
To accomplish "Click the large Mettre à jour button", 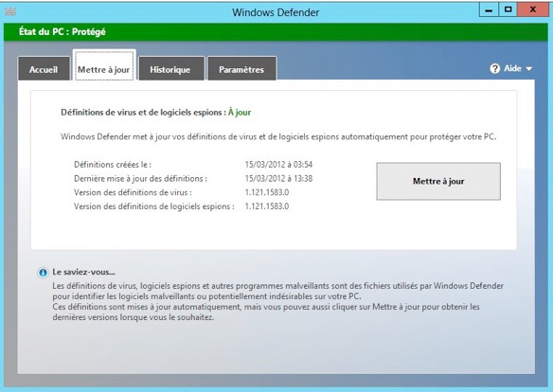I will 438,181.
